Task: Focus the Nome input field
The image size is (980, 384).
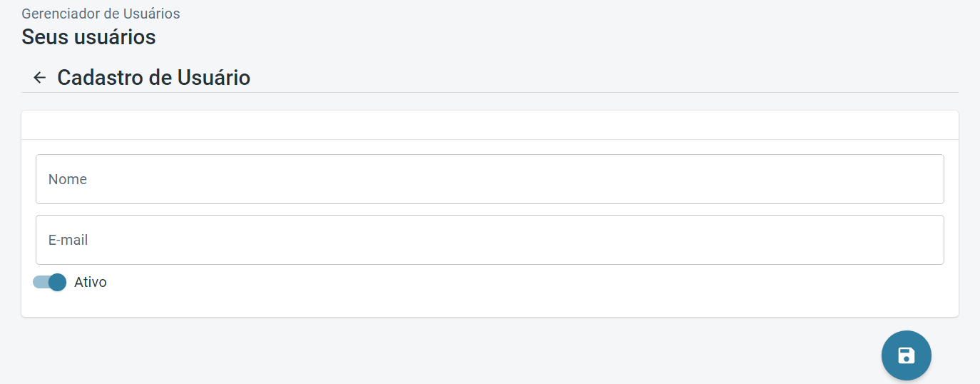Action: (489, 179)
